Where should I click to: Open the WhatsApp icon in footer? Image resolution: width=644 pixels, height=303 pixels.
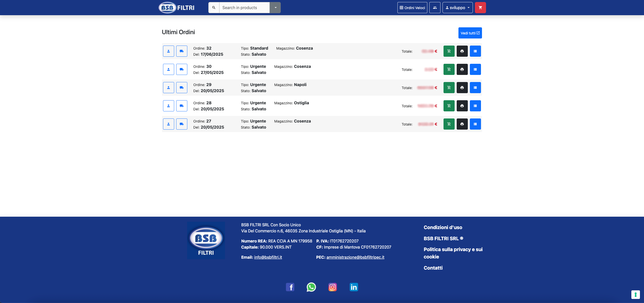tap(311, 287)
